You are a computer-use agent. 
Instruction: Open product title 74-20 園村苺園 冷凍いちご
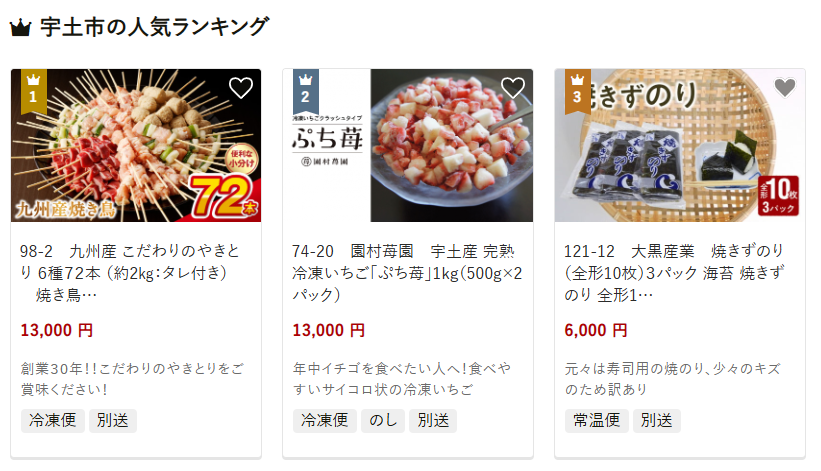(407, 273)
